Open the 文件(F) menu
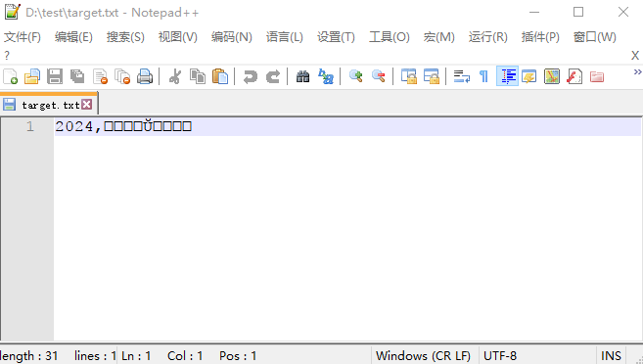 23,37
